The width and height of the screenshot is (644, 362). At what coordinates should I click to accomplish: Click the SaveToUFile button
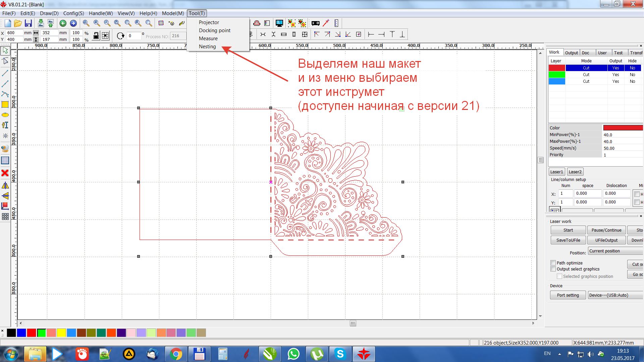click(568, 240)
